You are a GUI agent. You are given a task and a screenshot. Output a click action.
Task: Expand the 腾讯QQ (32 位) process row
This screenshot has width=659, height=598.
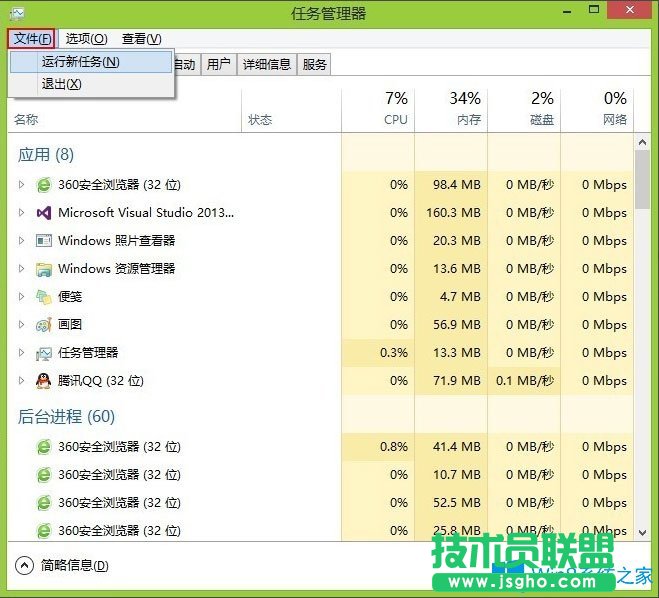click(22, 381)
